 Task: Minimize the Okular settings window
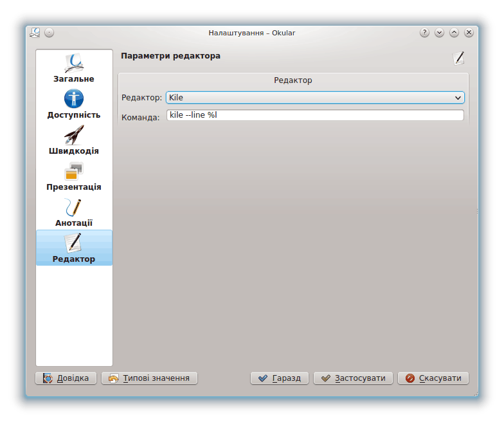pos(439,32)
